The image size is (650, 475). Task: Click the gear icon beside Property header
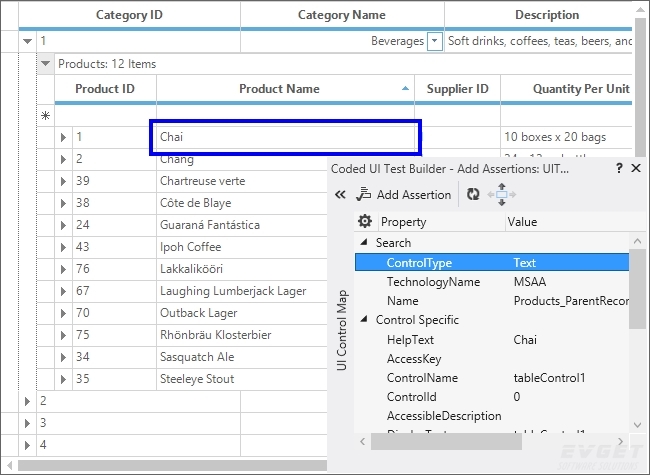365,222
